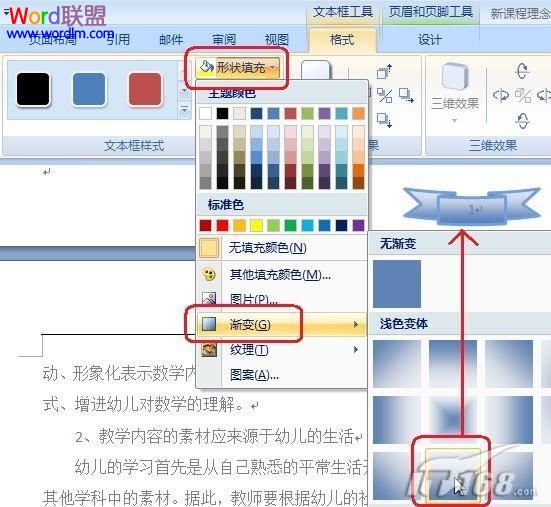This screenshot has width=551, height=507.
Task: Select the center-radial light gradient variant
Action: click(453, 420)
